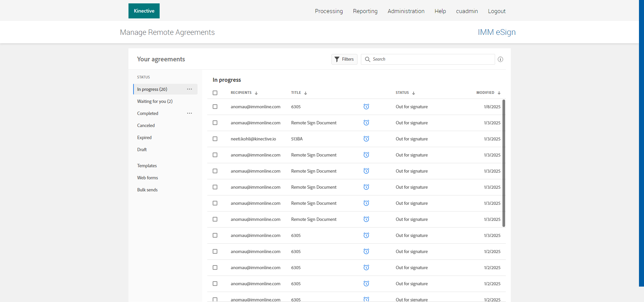This screenshot has height=302, width=644.
Task: Check the box for the neeti.kohli@kinective.io row
Action: coord(215,139)
